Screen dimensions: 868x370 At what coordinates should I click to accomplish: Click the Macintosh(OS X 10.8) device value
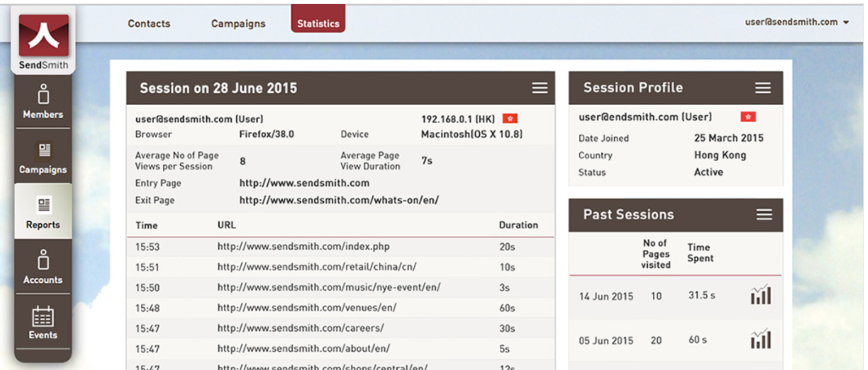(x=472, y=135)
